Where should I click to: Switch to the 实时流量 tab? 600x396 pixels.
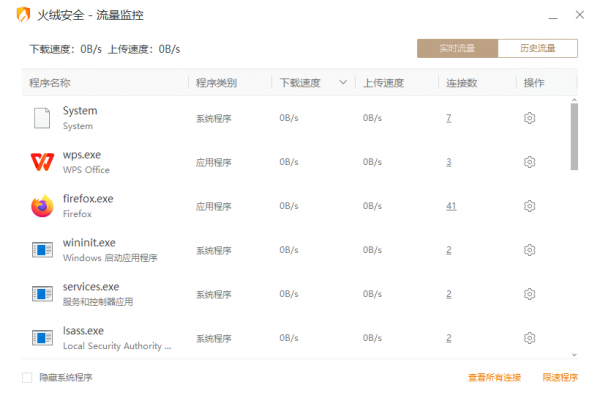[457, 48]
